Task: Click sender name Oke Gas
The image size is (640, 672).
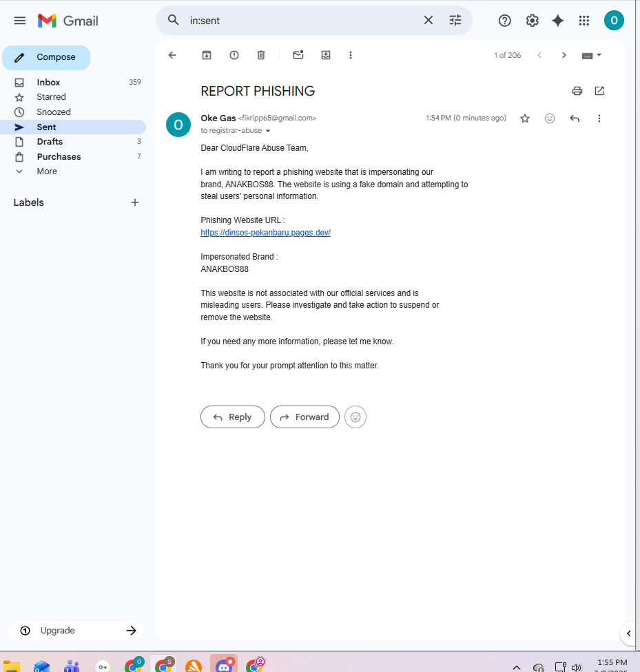Action: pyautogui.click(x=218, y=118)
